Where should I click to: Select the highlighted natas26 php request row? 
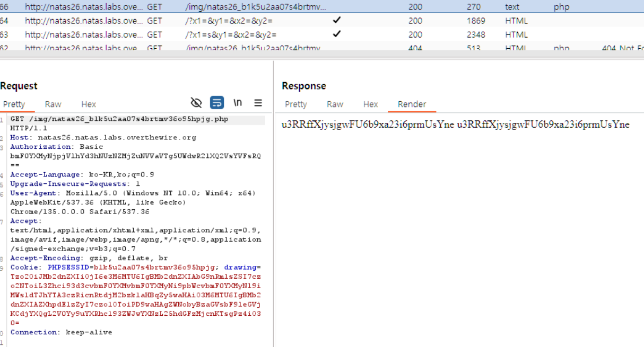(x=256, y=7)
